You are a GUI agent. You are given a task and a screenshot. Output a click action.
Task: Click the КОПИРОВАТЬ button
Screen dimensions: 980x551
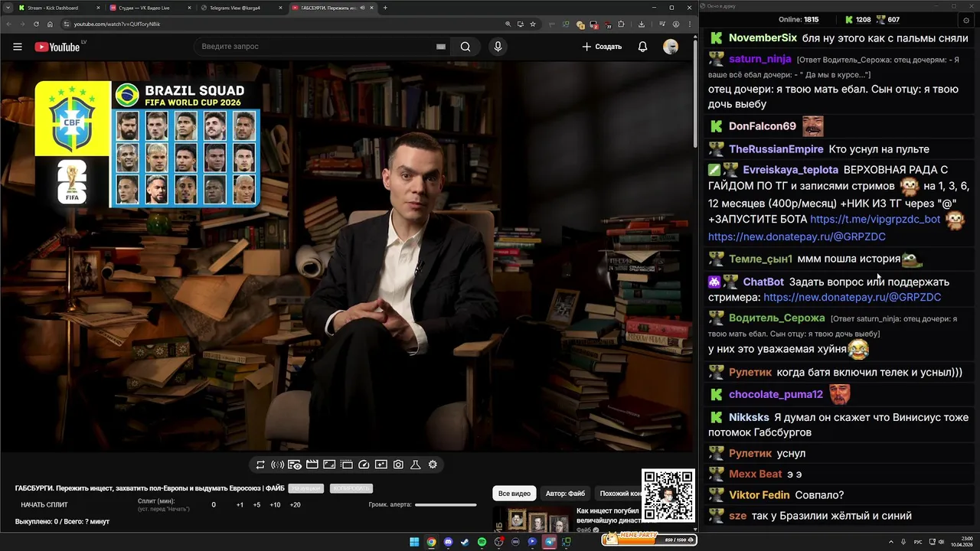[x=351, y=488]
